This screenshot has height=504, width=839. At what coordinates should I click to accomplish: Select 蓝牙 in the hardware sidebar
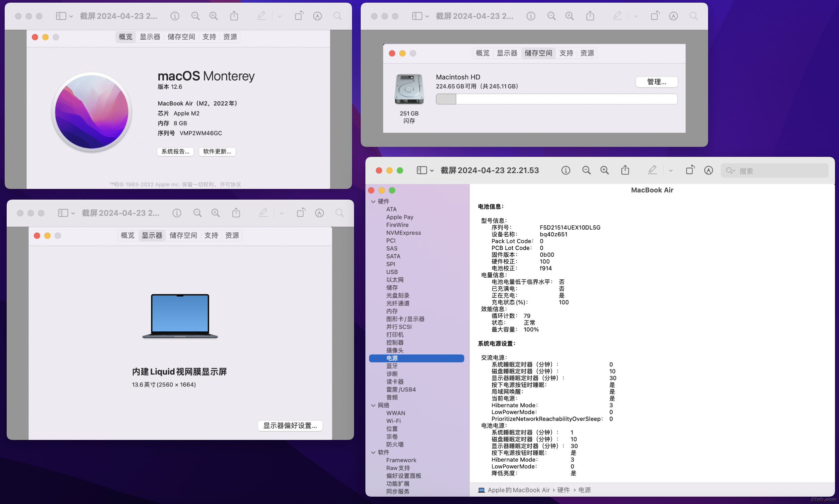[x=392, y=366]
